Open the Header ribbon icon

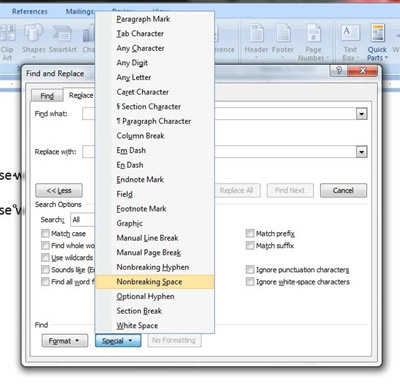(256, 33)
